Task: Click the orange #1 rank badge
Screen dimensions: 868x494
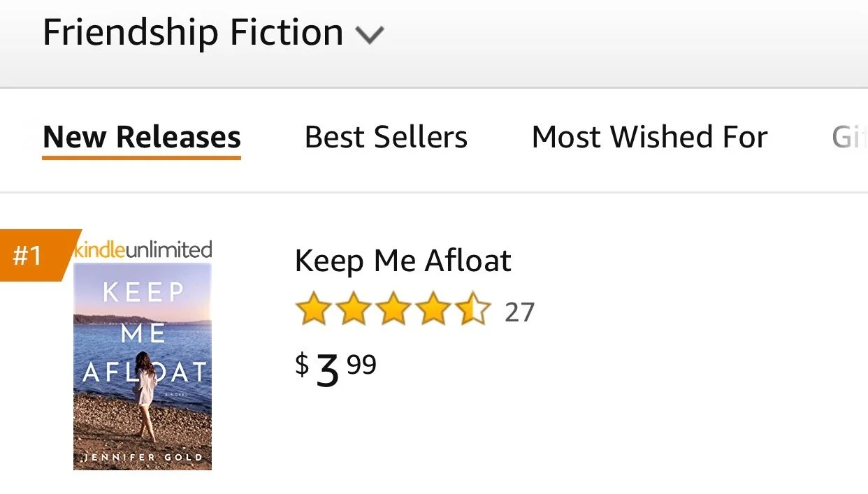Action: (29, 256)
